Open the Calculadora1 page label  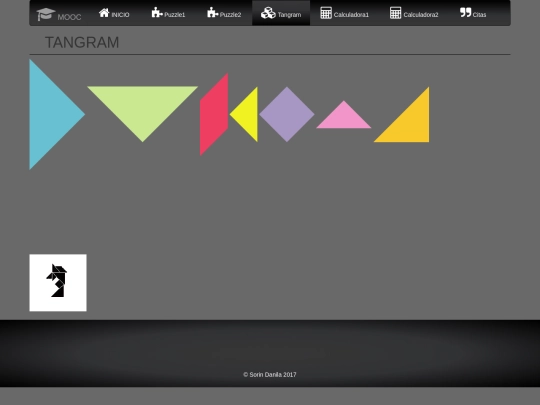click(351, 15)
